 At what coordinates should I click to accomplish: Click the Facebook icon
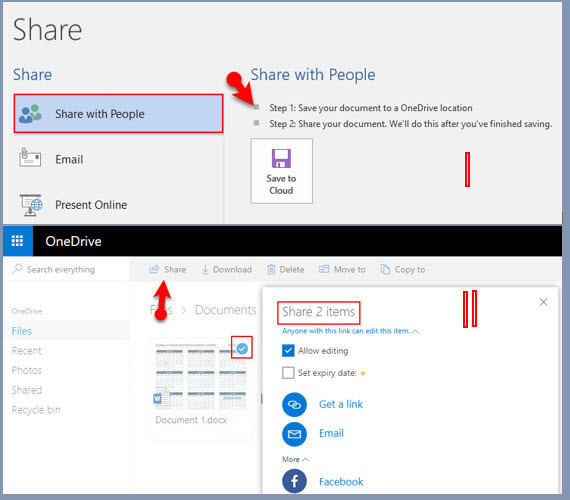(x=294, y=481)
